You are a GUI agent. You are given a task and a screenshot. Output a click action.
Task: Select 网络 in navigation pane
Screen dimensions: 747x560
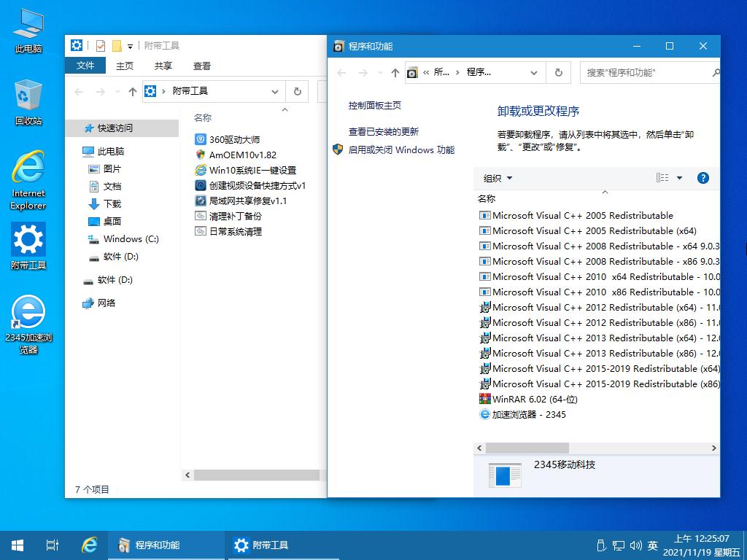99,303
